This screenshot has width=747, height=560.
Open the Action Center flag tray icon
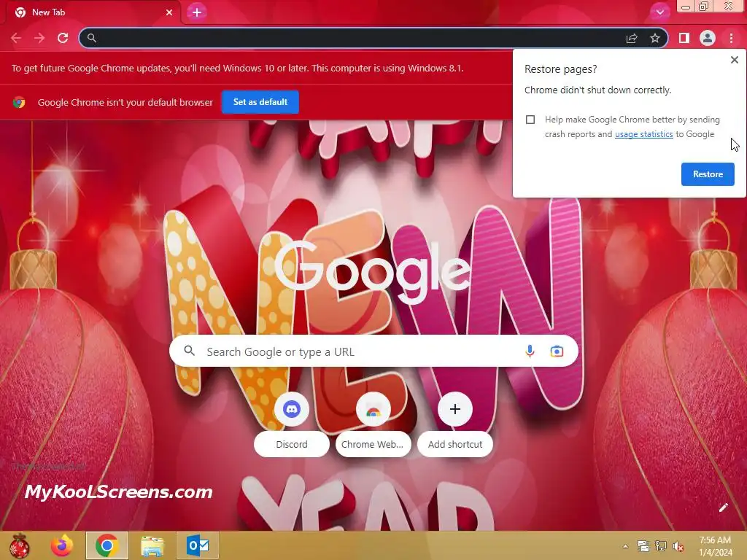pyautogui.click(x=643, y=546)
